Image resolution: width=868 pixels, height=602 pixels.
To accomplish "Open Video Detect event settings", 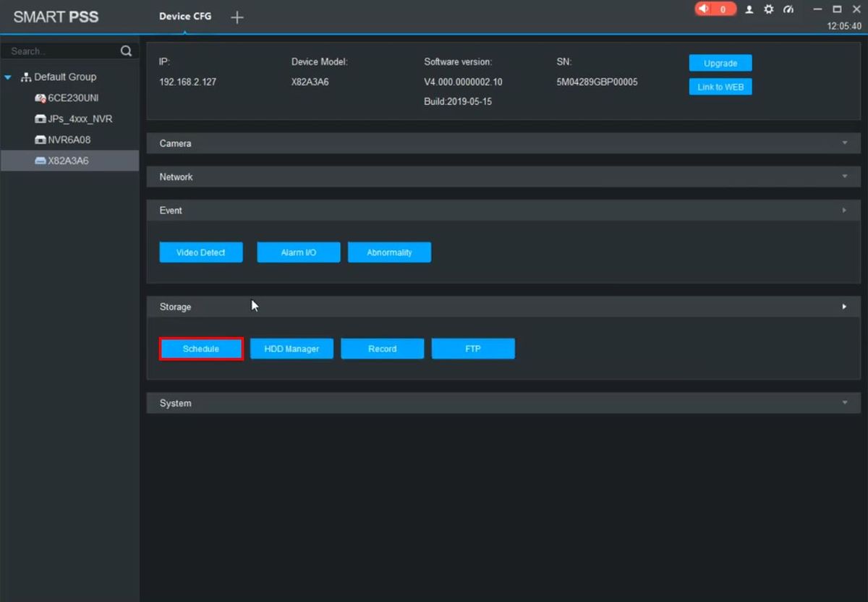I will click(201, 253).
